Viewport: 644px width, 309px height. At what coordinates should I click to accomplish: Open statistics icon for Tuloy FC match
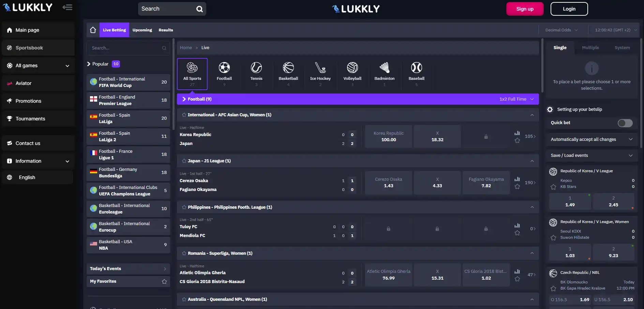click(517, 225)
